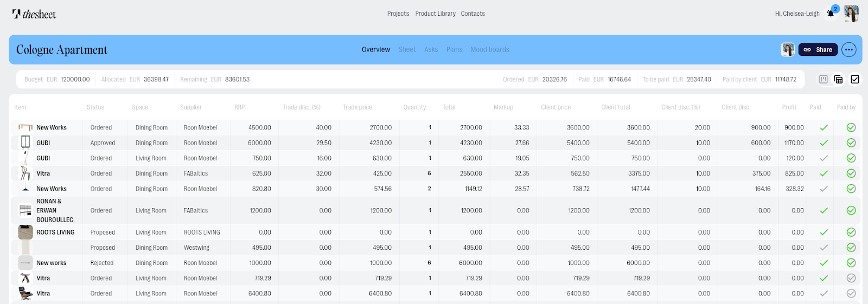The image size is (868, 304).
Task: Toggle Paid checkmark for New Works first row
Action: click(x=824, y=128)
